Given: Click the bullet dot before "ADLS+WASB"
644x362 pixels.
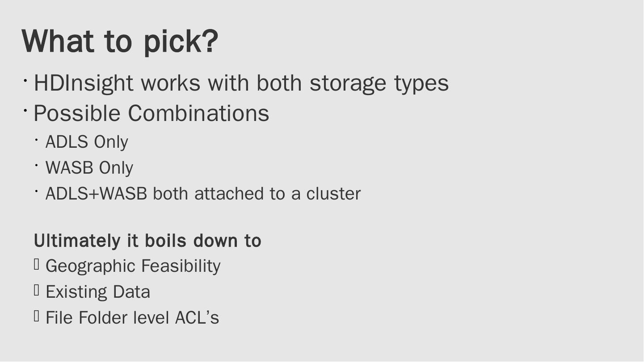Looking at the screenshot, I should pos(36,192).
